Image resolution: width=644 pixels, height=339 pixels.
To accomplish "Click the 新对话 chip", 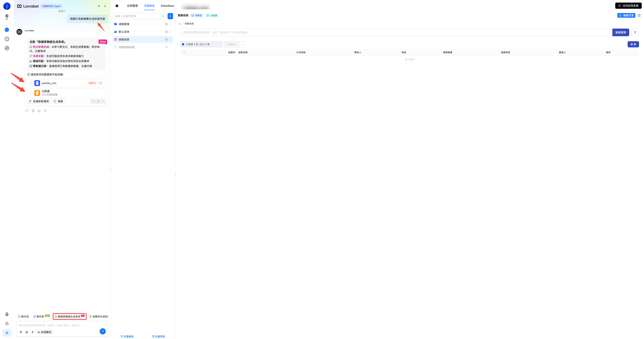I will point(23,316).
